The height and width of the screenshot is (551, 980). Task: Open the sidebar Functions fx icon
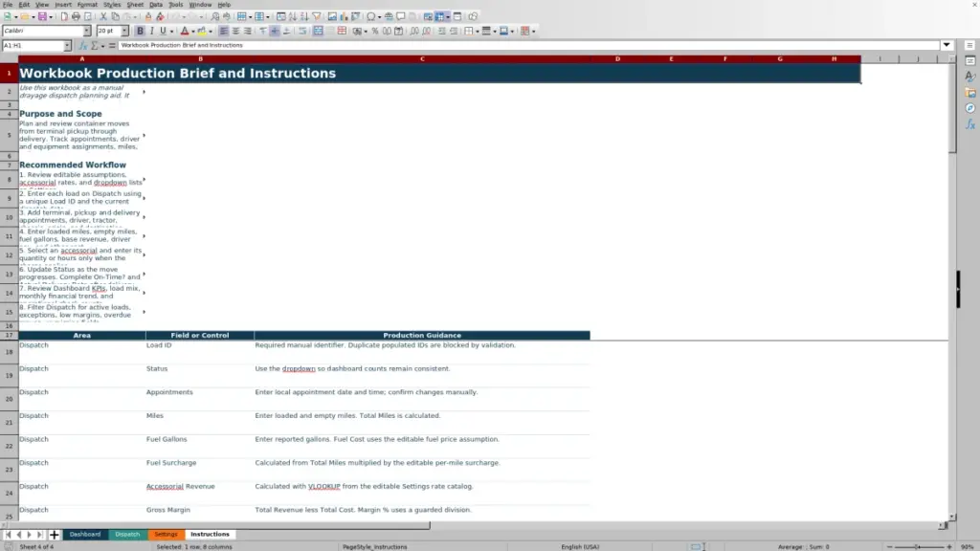[970, 124]
